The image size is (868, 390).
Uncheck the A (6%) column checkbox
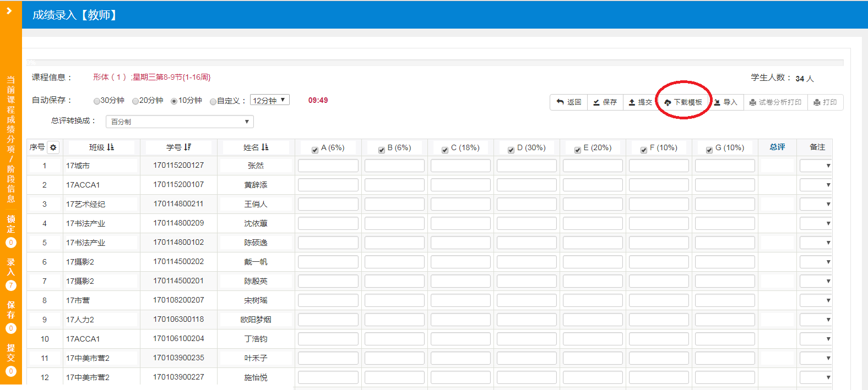(315, 150)
